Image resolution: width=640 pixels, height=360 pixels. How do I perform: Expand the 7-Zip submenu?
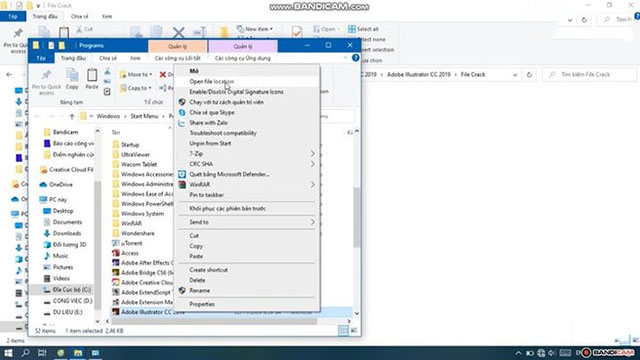(247, 153)
